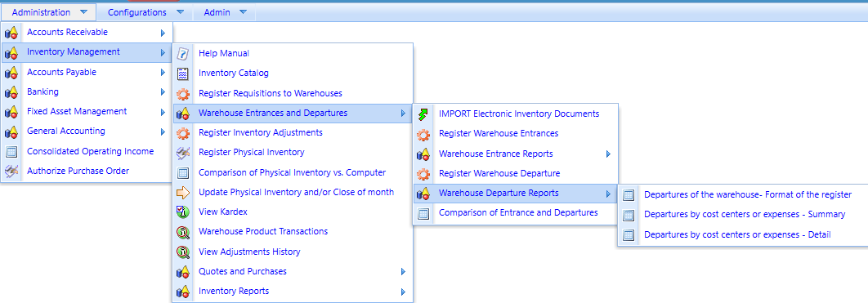Click the Inventory Management module icon

(x=11, y=52)
